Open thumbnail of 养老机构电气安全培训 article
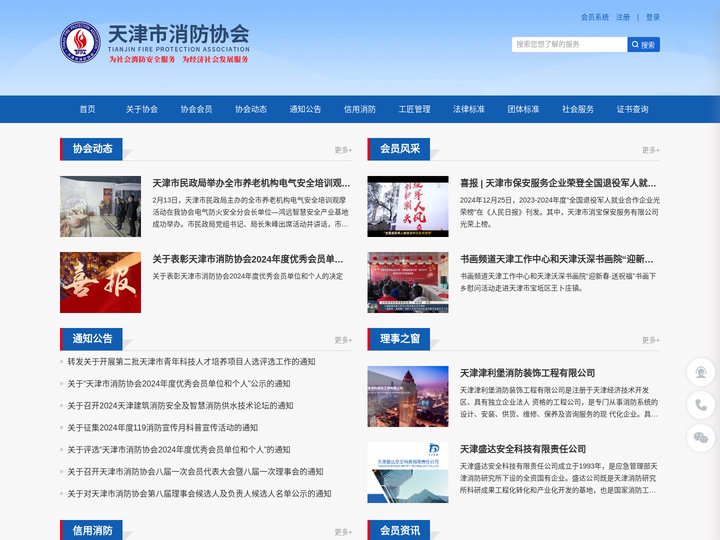720x540 pixels. (101, 207)
